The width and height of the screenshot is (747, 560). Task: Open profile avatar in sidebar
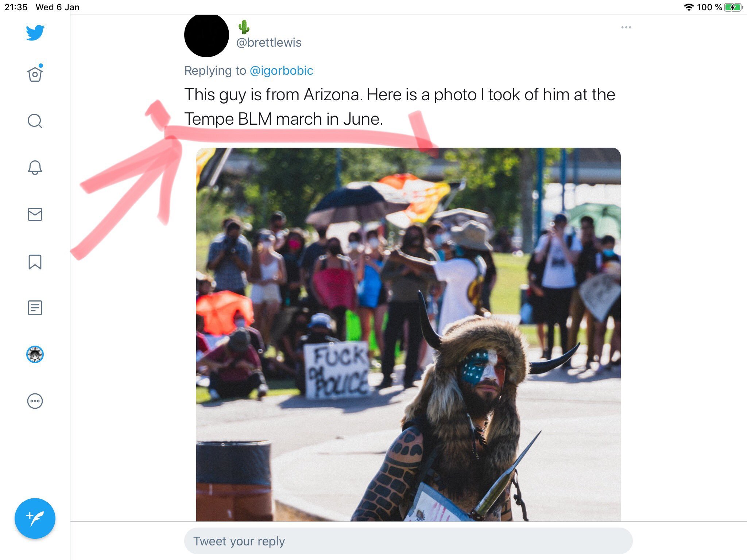click(35, 354)
